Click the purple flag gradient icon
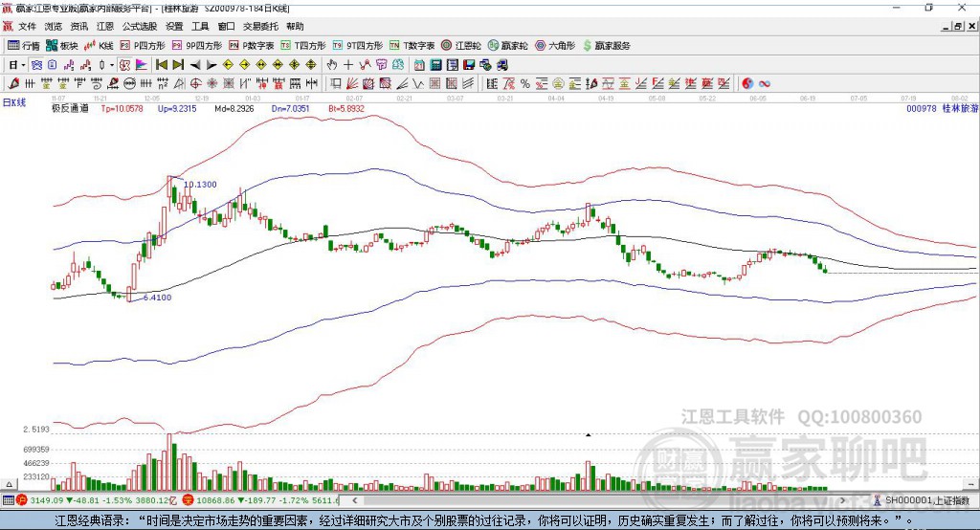 [142, 65]
